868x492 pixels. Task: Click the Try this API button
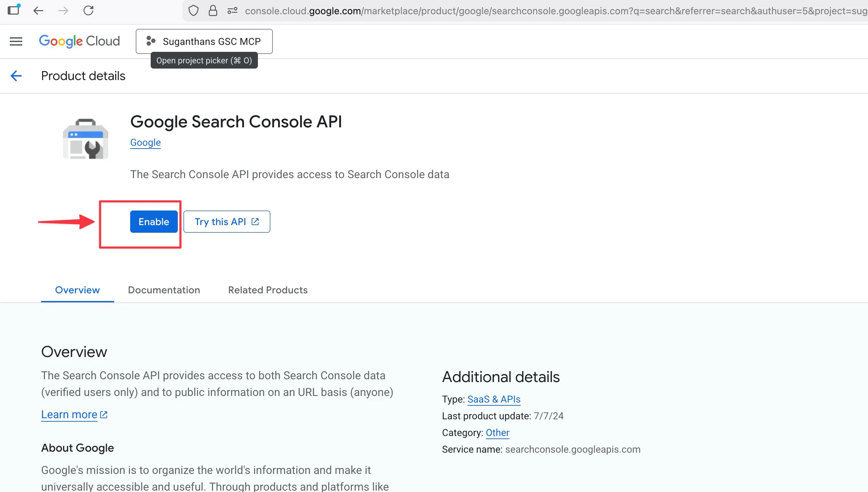tap(227, 222)
